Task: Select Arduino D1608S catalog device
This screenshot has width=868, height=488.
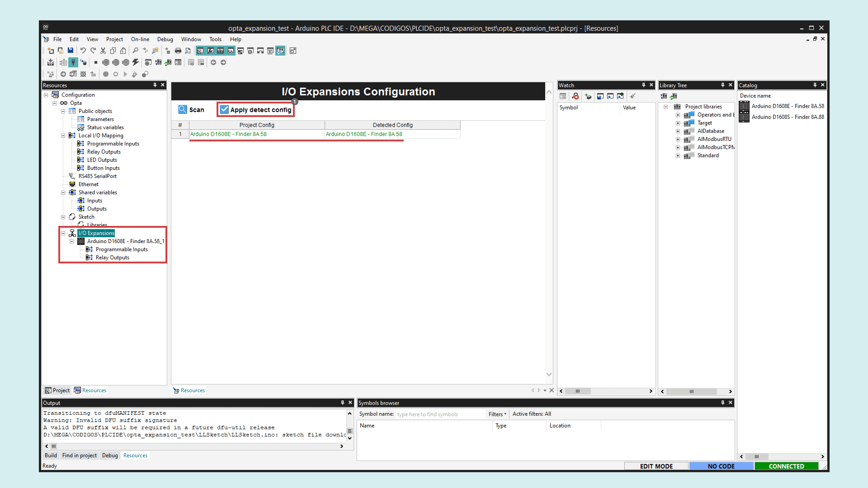Action: [788, 117]
